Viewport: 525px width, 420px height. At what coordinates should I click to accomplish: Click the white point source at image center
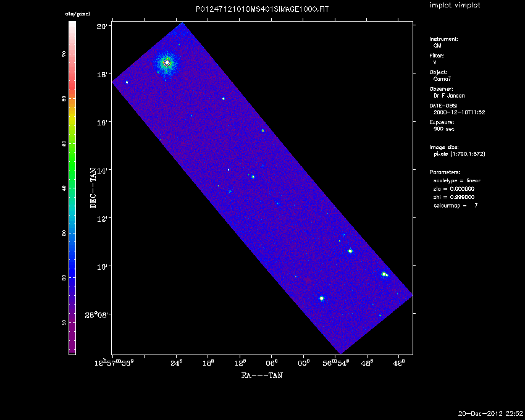pyautogui.click(x=229, y=170)
